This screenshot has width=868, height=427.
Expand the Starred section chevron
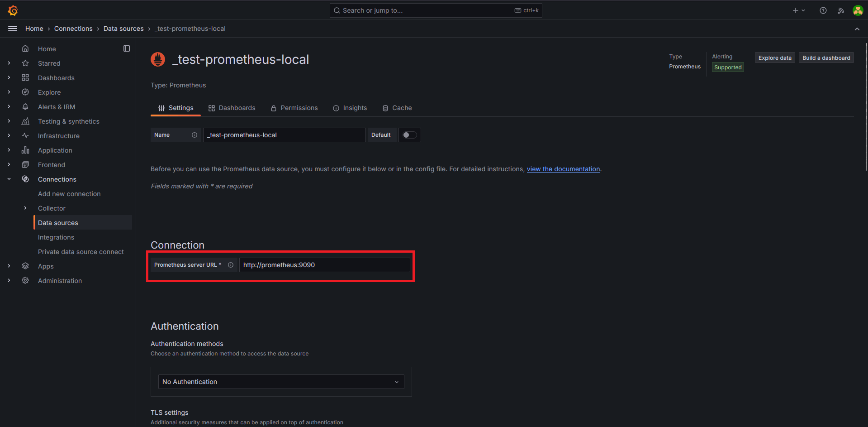9,63
